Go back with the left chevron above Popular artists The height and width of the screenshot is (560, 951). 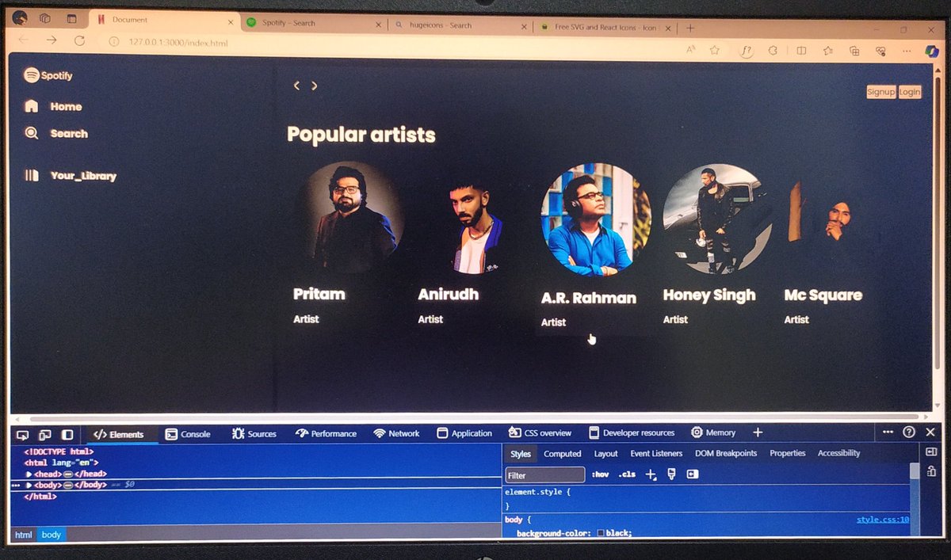click(296, 86)
